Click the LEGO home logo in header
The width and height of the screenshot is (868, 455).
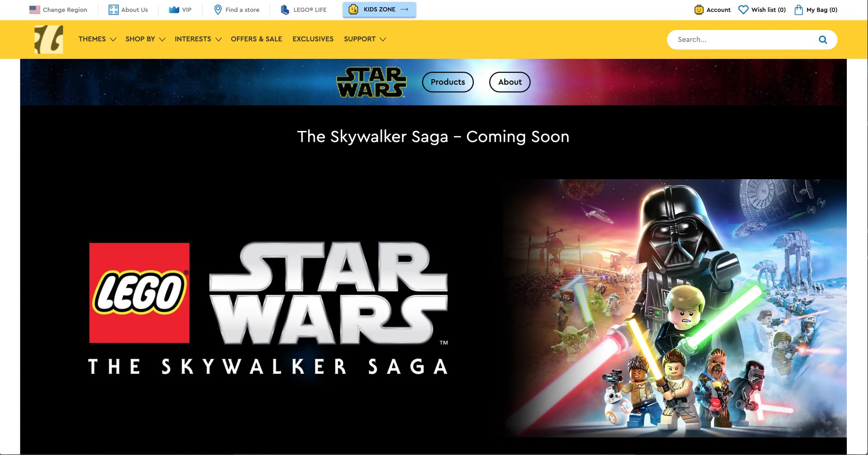point(49,39)
